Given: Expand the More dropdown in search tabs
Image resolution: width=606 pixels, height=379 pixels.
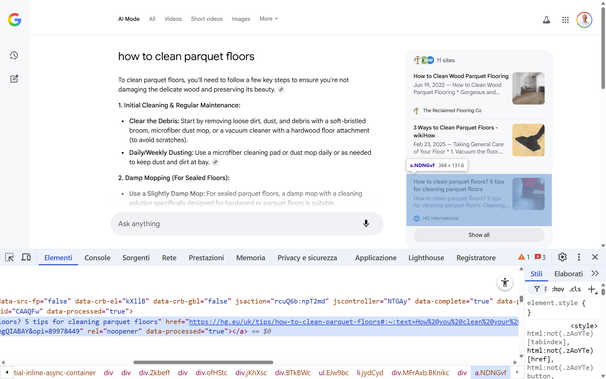Looking at the screenshot, I should click(x=269, y=19).
